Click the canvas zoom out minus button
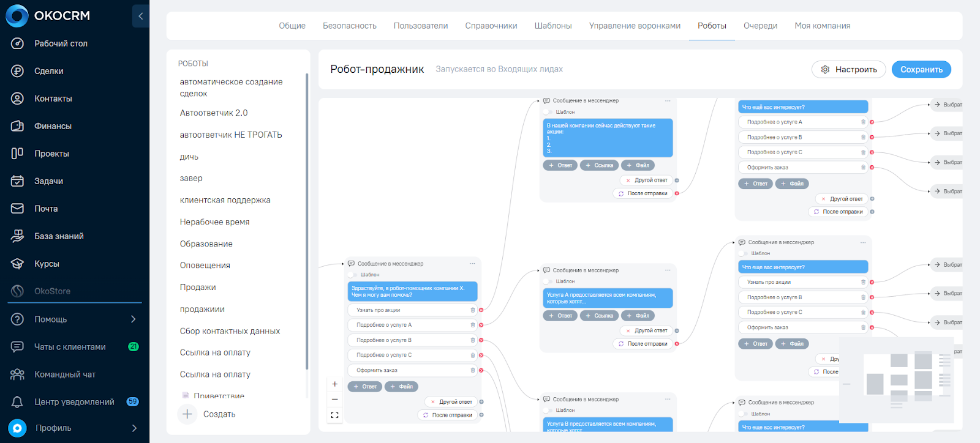Viewport: 980px width, 443px height. [x=334, y=399]
